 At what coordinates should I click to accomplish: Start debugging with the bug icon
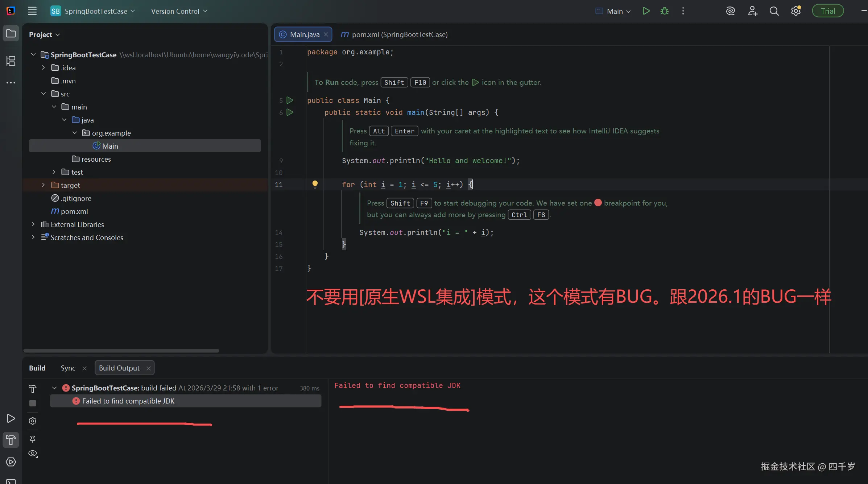(664, 11)
